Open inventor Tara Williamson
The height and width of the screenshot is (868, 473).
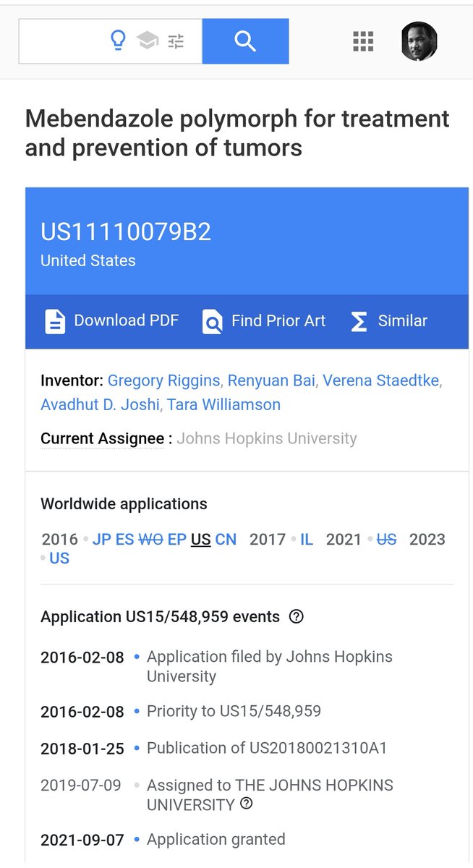tap(223, 404)
